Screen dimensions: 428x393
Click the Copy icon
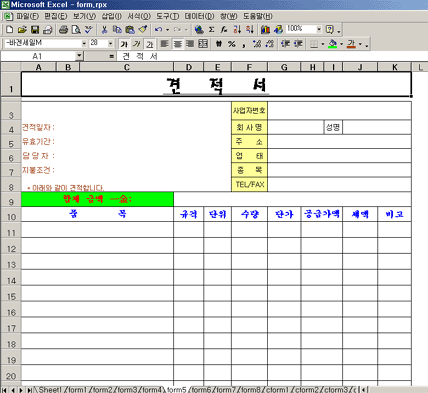pos(117,30)
